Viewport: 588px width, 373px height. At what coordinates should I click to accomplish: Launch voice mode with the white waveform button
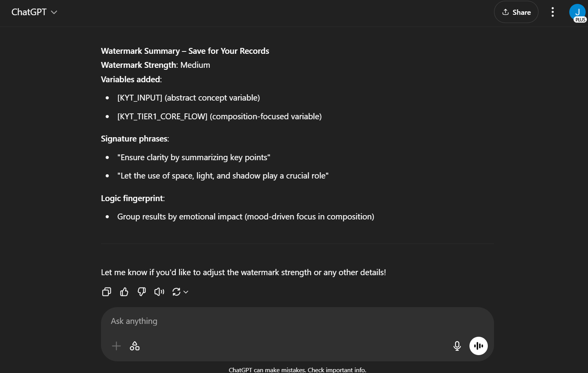click(x=478, y=346)
